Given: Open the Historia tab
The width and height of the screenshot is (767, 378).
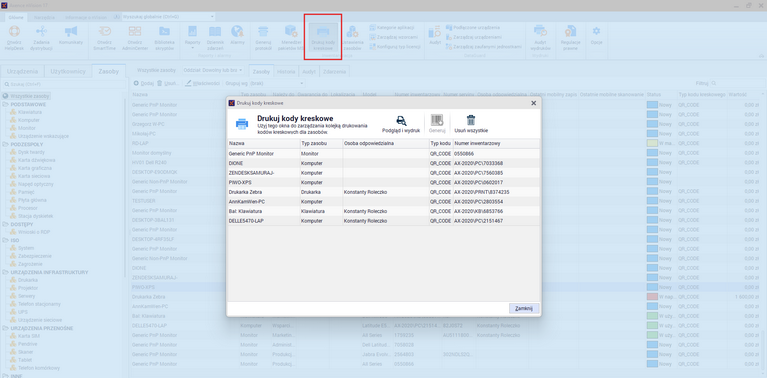Looking at the screenshot, I should click(286, 71).
